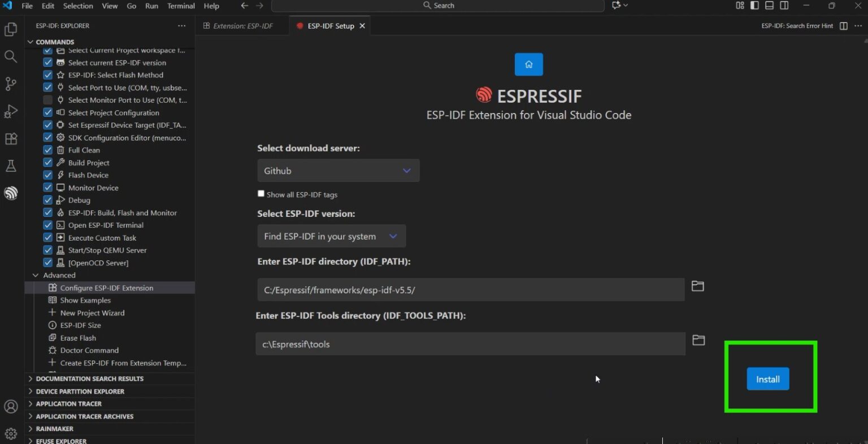868x444 pixels.
Task: Run Doctor Command from Advanced list
Action: [89, 350]
